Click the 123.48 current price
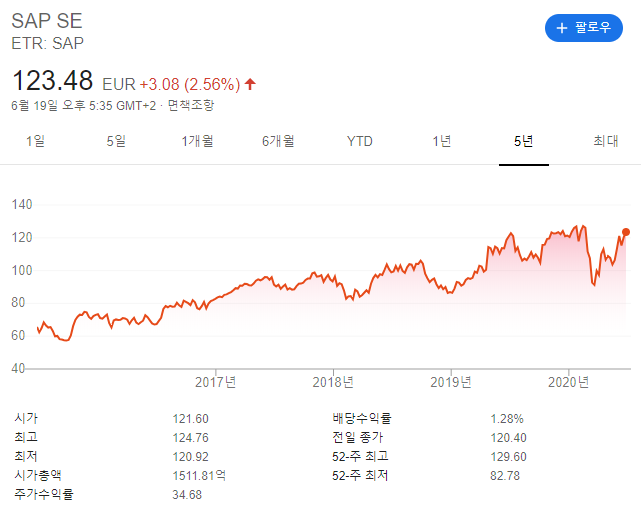Viewport: 641px width, 508px height. click(53, 81)
